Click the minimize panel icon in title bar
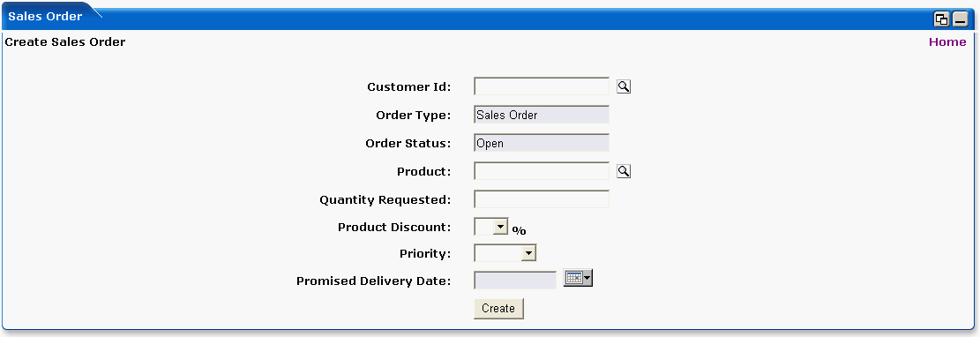This screenshot has height=337, width=980. [x=960, y=19]
